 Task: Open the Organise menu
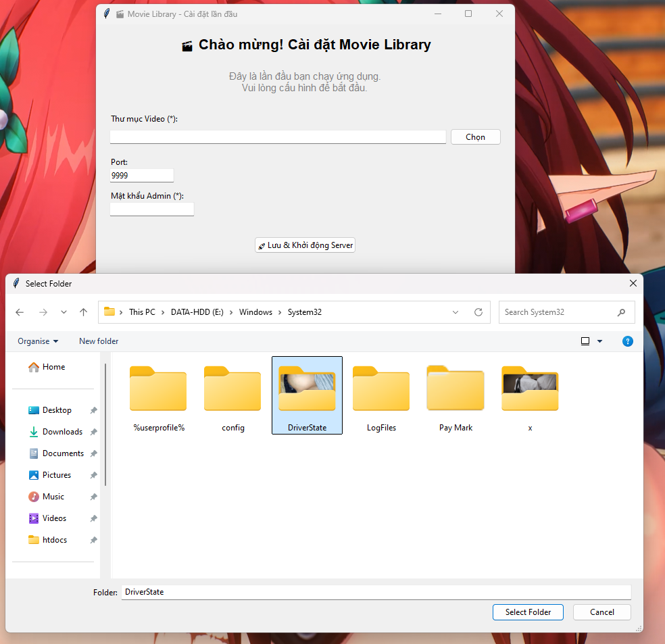(x=38, y=341)
